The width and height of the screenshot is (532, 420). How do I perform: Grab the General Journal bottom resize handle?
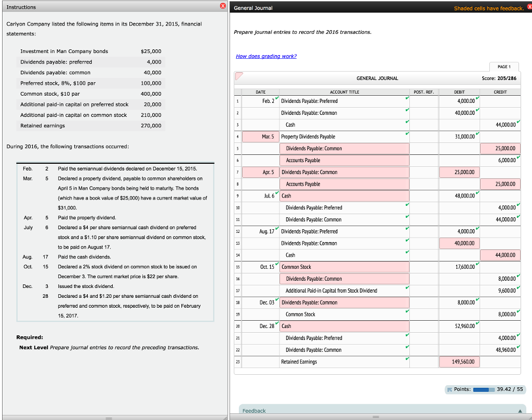pos(376,416)
